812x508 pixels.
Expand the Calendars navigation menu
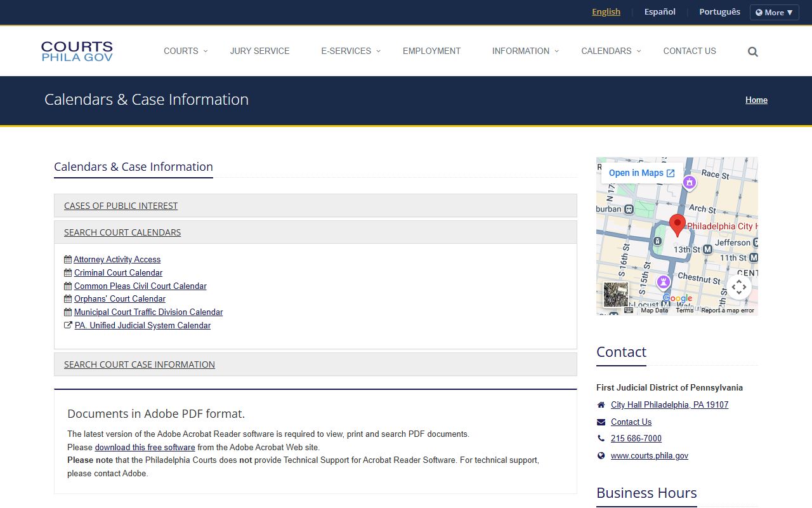click(611, 51)
